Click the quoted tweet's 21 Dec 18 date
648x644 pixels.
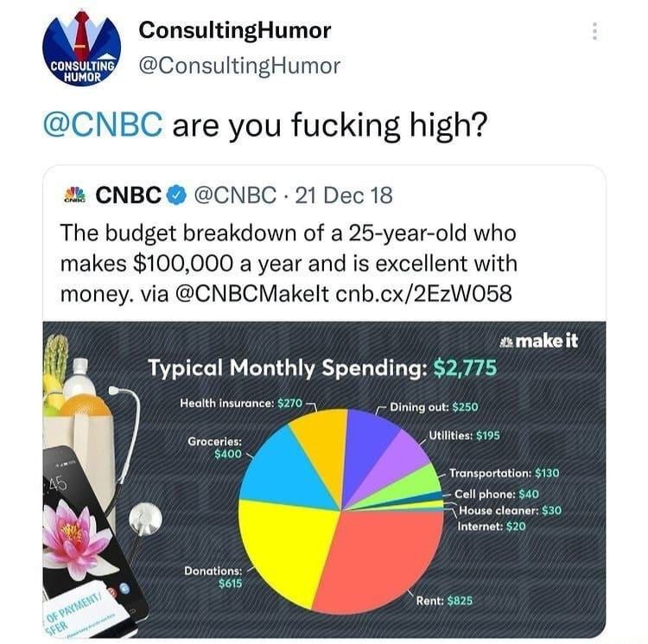(344, 195)
